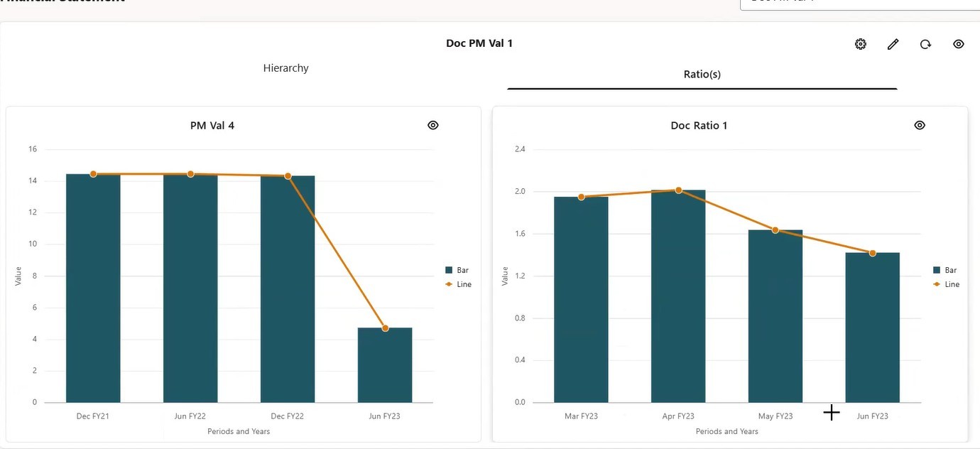The width and height of the screenshot is (980, 449).
Task: Click the Dec FY22 bar in PM Val 4
Action: point(288,289)
